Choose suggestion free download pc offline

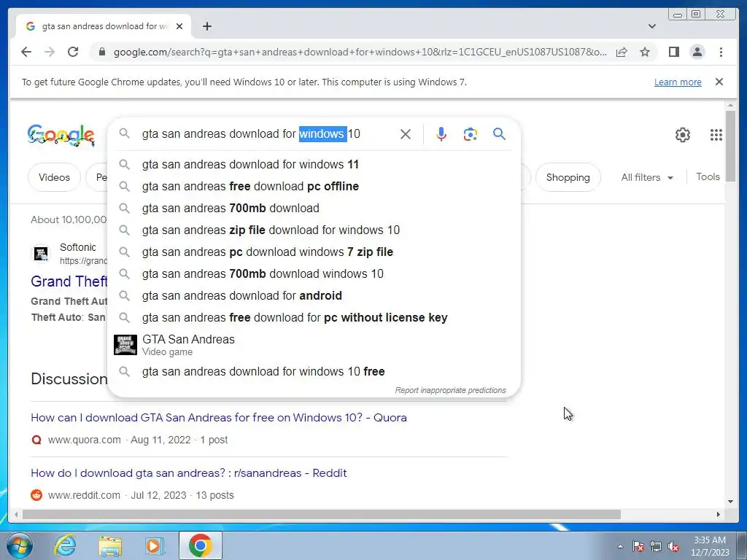(314, 186)
